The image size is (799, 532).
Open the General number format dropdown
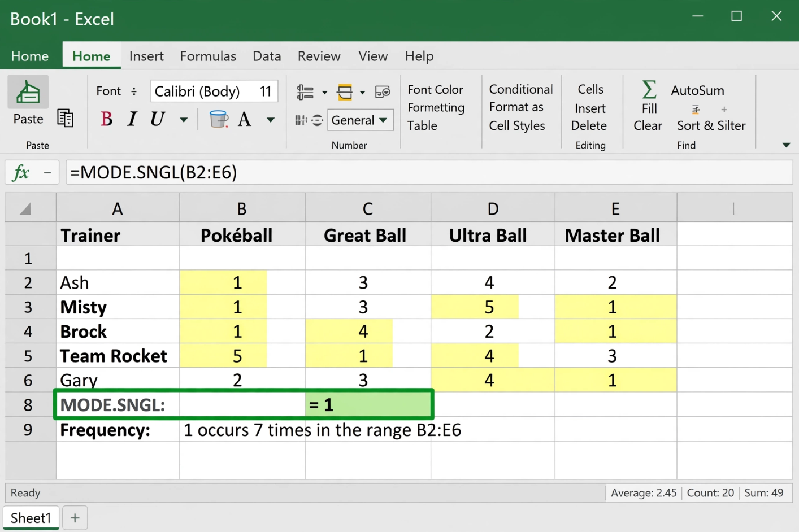360,120
